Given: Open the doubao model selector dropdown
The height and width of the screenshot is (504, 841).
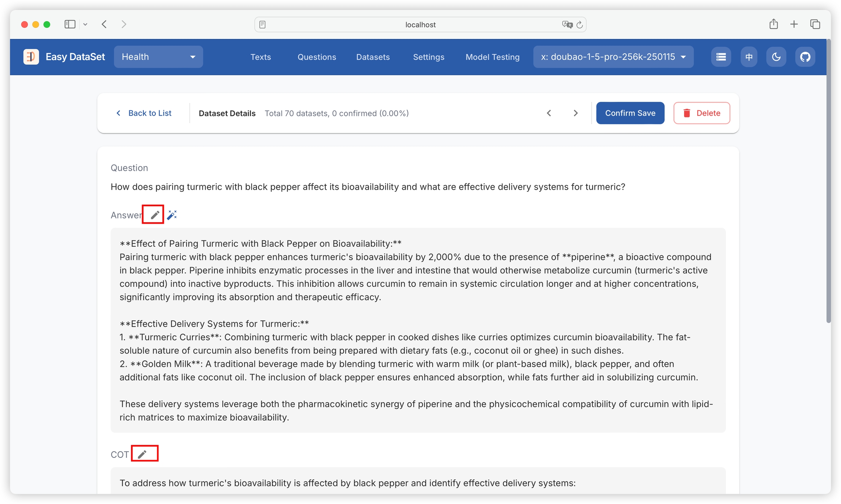Looking at the screenshot, I should pyautogui.click(x=613, y=57).
